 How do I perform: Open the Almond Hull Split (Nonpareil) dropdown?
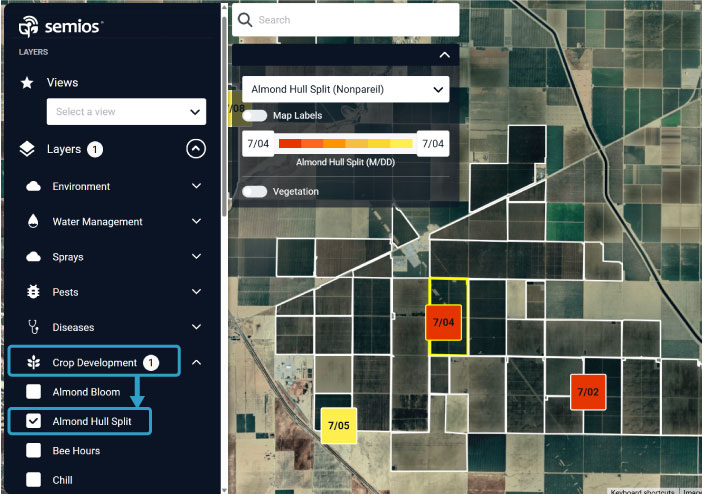click(x=346, y=89)
